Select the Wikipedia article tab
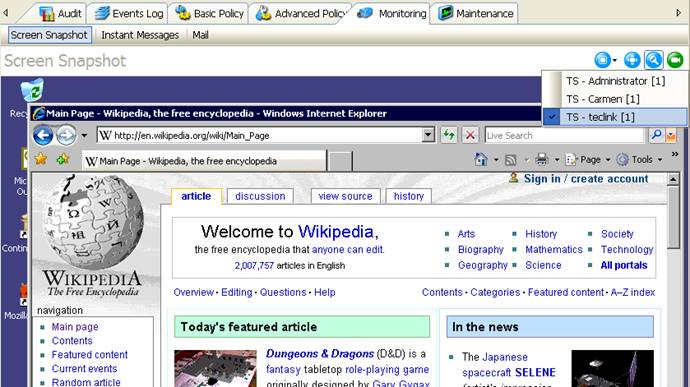This screenshot has height=387, width=690. [196, 196]
